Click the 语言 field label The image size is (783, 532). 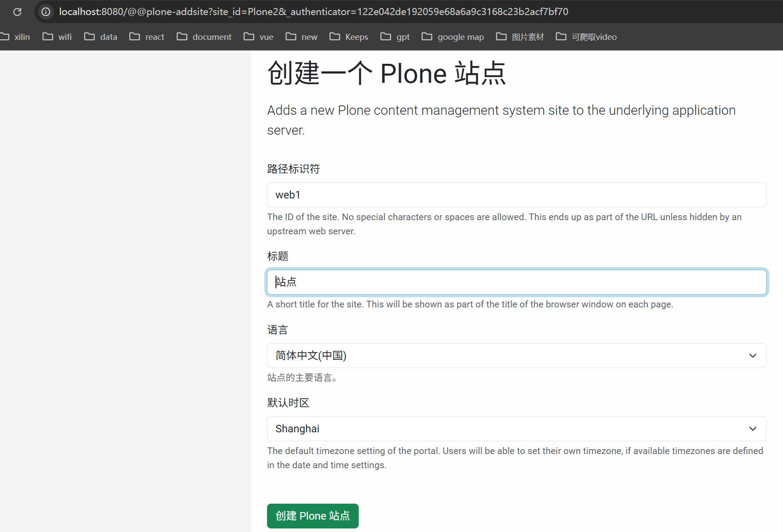pyautogui.click(x=278, y=330)
